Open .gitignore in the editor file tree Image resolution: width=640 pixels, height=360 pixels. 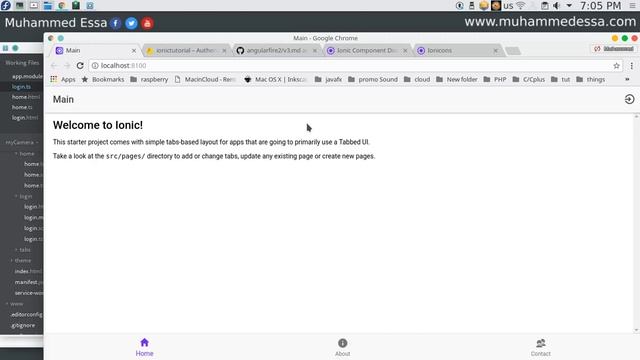(23, 325)
